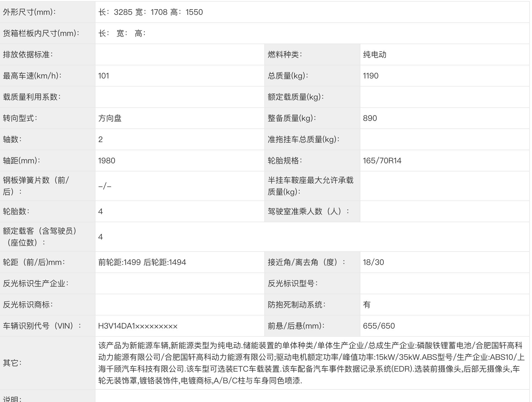Click the 轴距 value 1980
Screen dimensions: 532x402
(x=108, y=161)
